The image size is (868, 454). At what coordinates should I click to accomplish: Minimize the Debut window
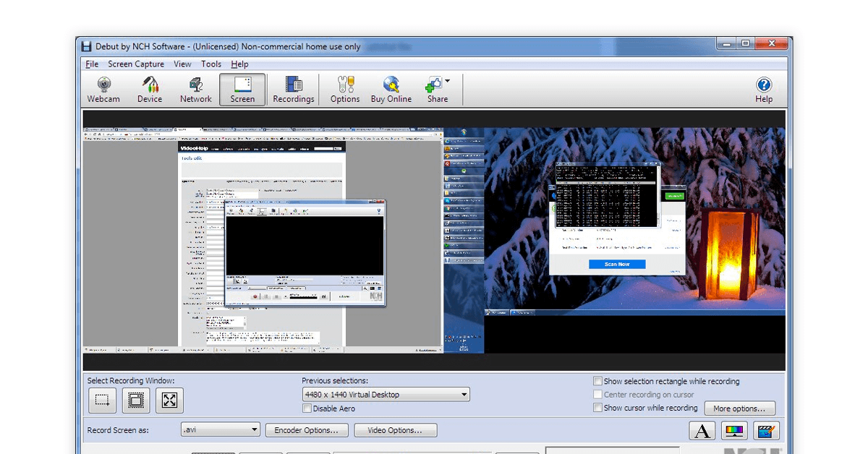[726, 44]
